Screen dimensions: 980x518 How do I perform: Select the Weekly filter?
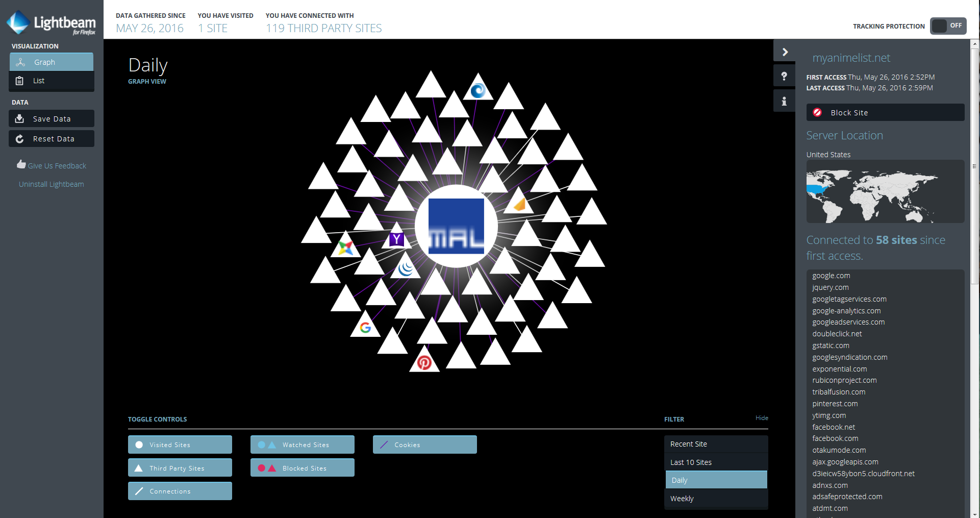click(716, 499)
